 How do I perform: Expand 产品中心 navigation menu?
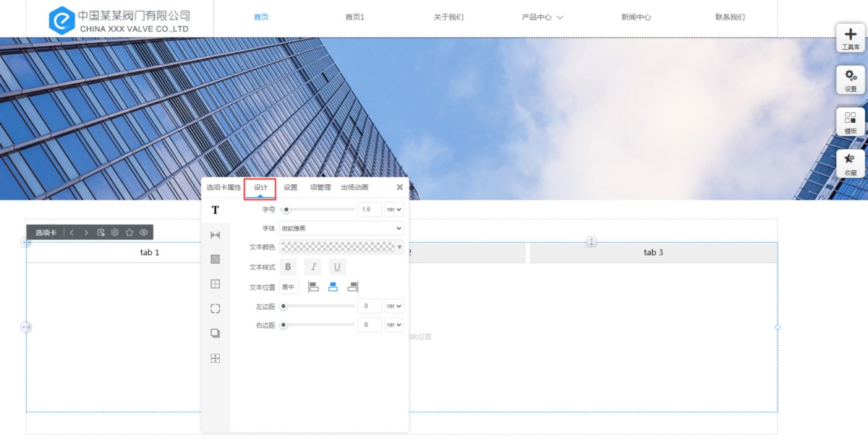542,17
